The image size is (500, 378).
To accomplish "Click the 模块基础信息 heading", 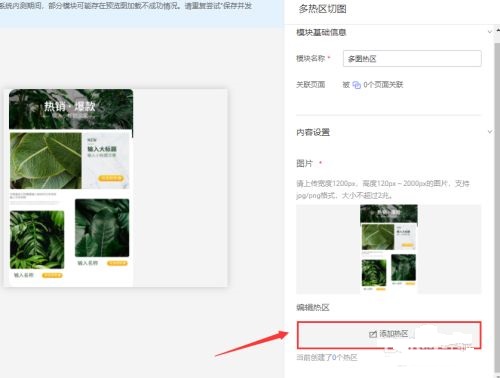I will click(x=321, y=32).
